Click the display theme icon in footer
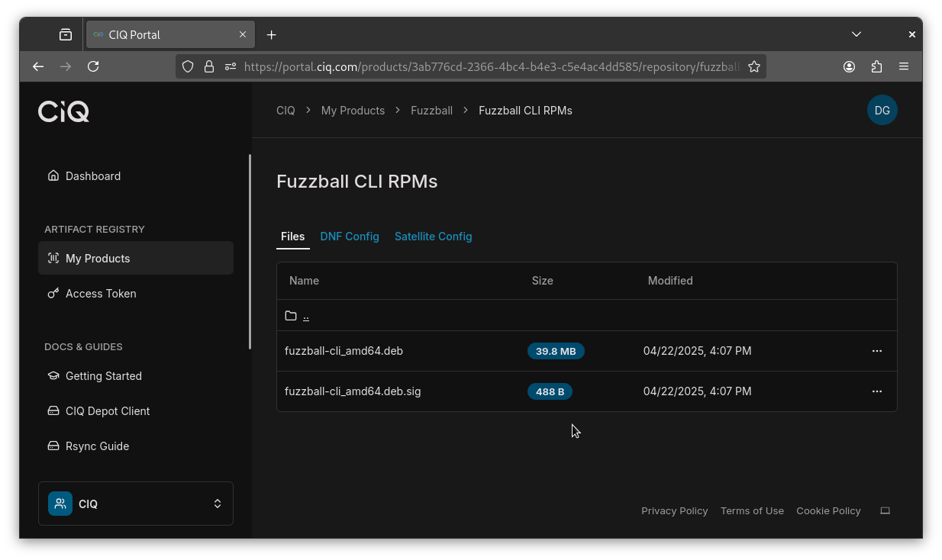Image resolution: width=942 pixels, height=560 pixels. click(886, 511)
